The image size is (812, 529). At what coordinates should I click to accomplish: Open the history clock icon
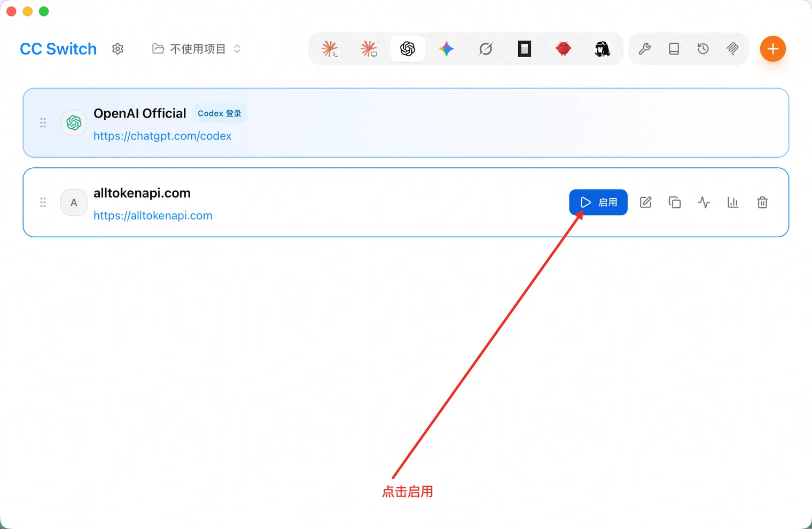703,49
